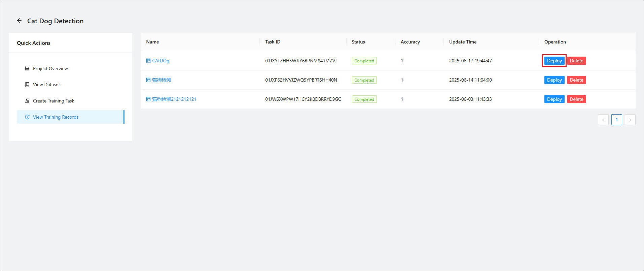Click the View Dataset list icon

[x=27, y=85]
